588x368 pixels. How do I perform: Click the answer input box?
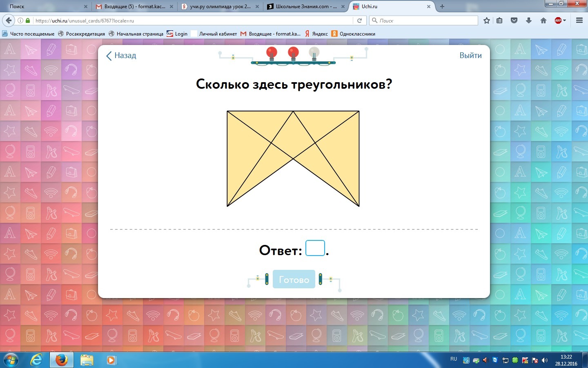[315, 248]
